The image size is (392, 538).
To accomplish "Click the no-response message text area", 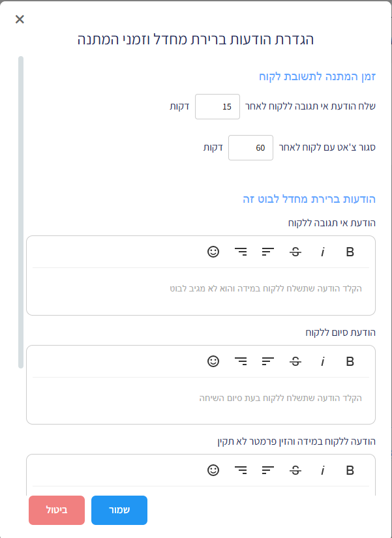I will [201, 289].
